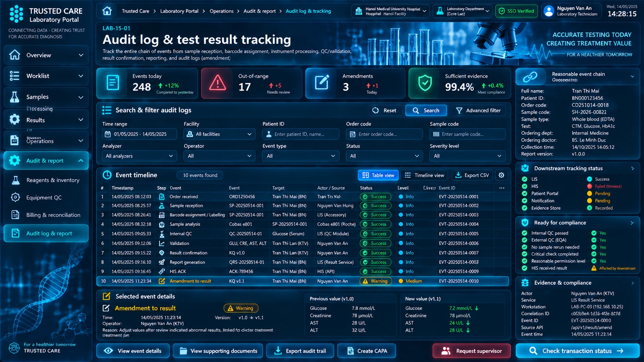Click the Reasonable event chain link icon
Image resolution: width=644 pixels, height=362 pixels.
click(x=530, y=77)
